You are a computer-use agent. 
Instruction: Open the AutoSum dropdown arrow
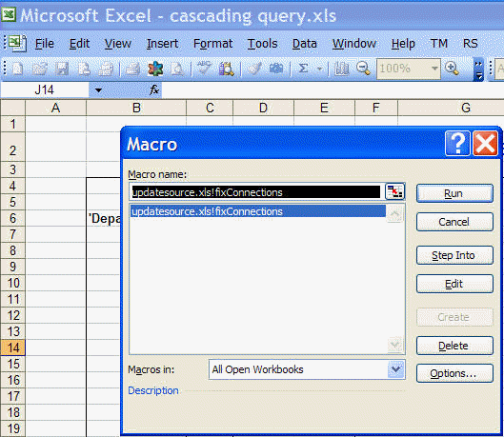[x=319, y=69]
